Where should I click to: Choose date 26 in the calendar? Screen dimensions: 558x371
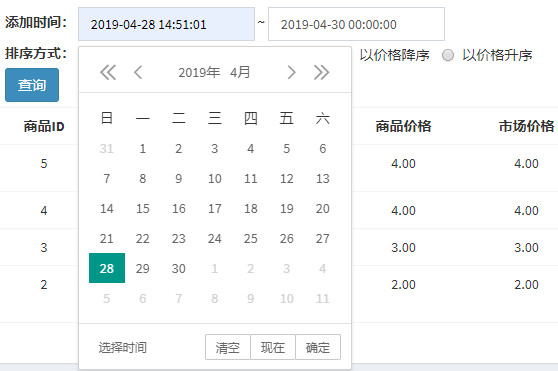tap(287, 238)
